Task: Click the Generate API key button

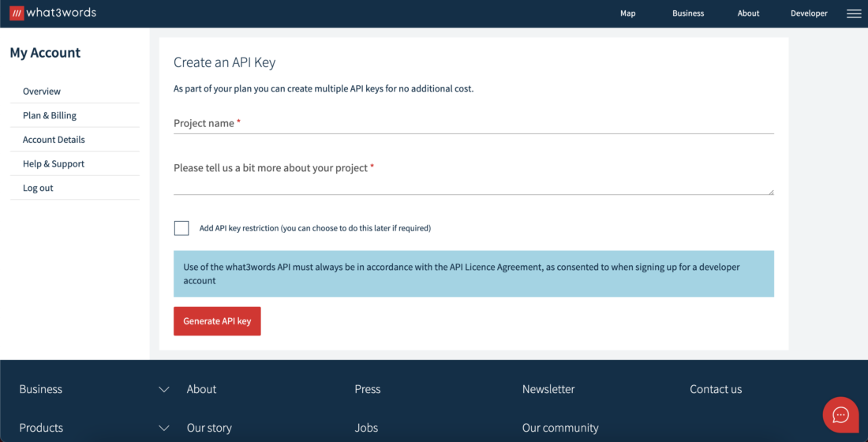Action: pos(217,321)
